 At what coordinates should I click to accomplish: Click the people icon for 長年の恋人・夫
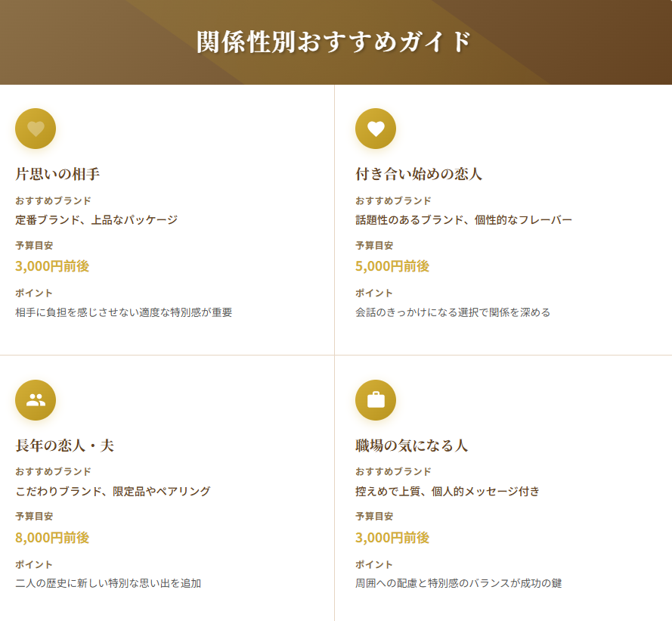pyautogui.click(x=36, y=400)
